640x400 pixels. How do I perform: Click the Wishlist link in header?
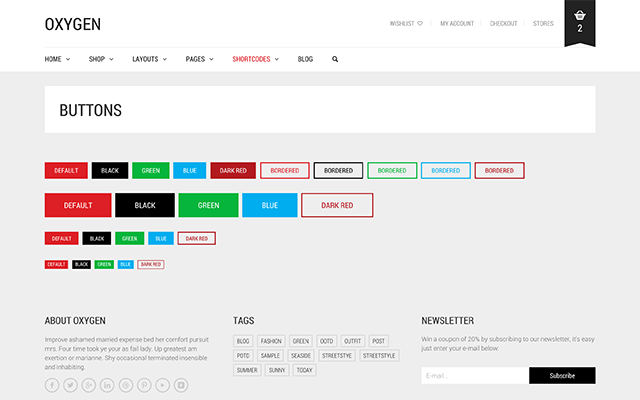406,23
